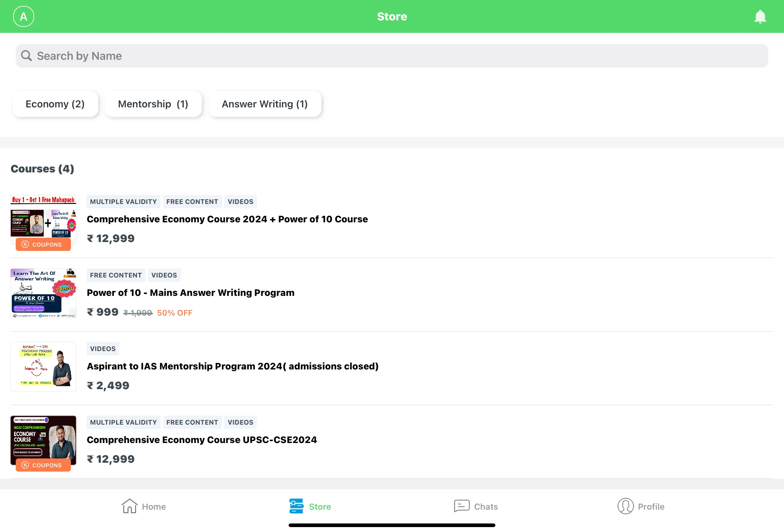Screen dimensions: 784x532
Task: Go to the Home tab
Action: tap(144, 506)
